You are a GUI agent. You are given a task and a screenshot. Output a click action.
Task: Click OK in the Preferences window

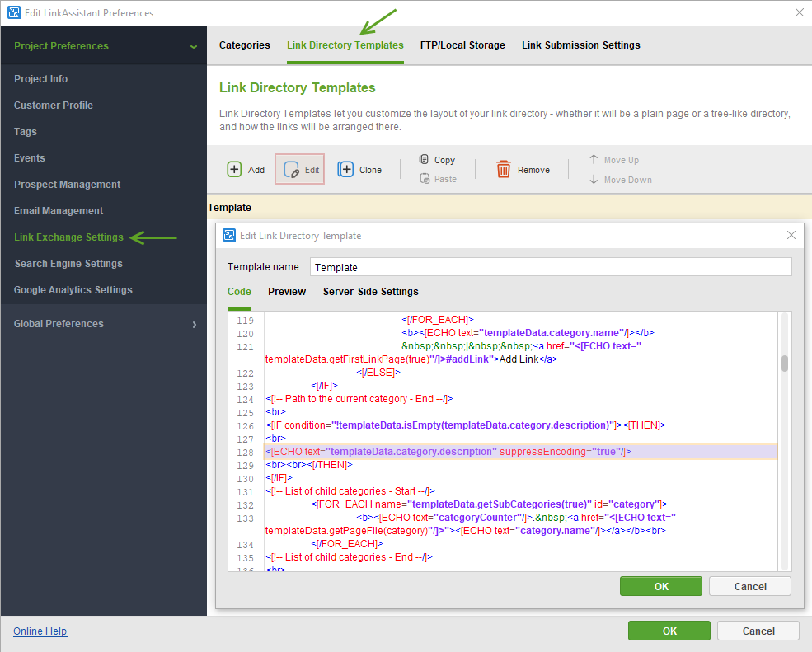click(x=669, y=631)
